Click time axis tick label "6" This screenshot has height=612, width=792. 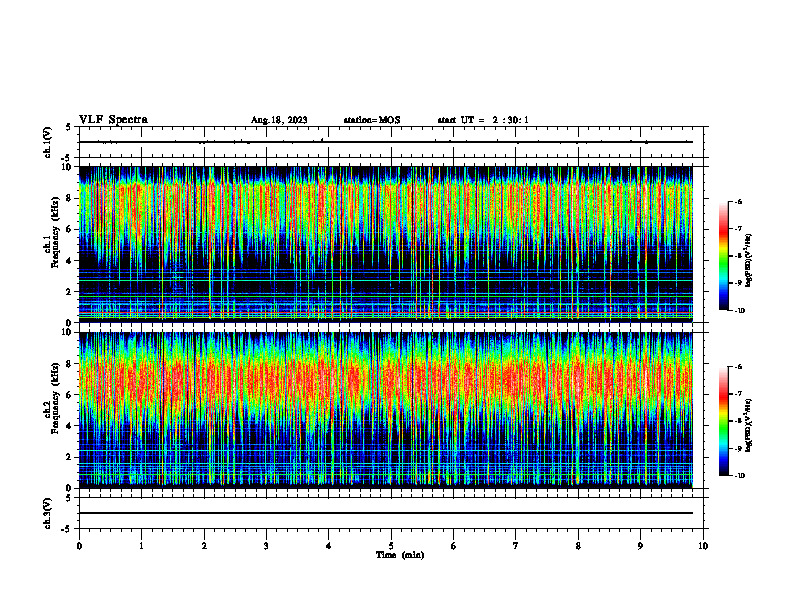[454, 546]
